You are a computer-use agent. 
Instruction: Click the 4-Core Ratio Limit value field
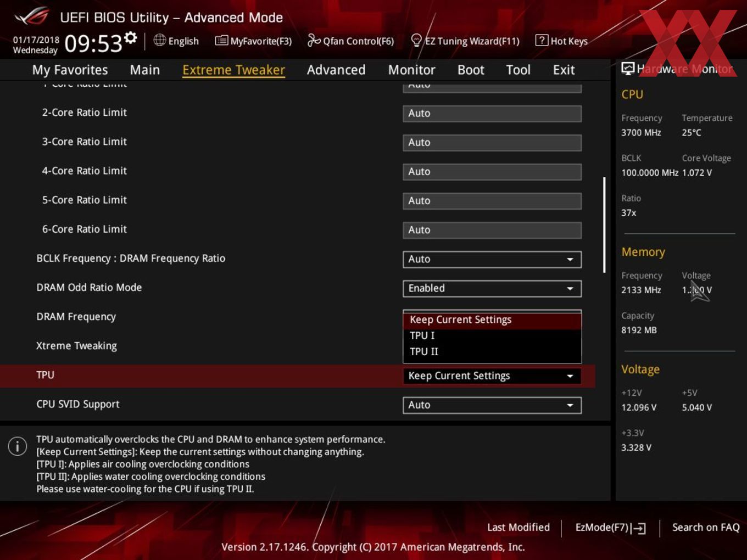pos(492,172)
